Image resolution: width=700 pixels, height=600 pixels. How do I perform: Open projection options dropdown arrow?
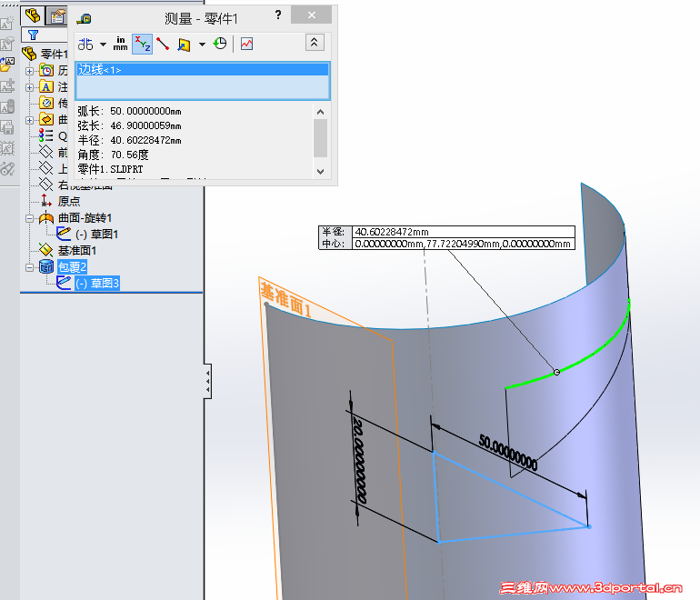click(x=202, y=45)
